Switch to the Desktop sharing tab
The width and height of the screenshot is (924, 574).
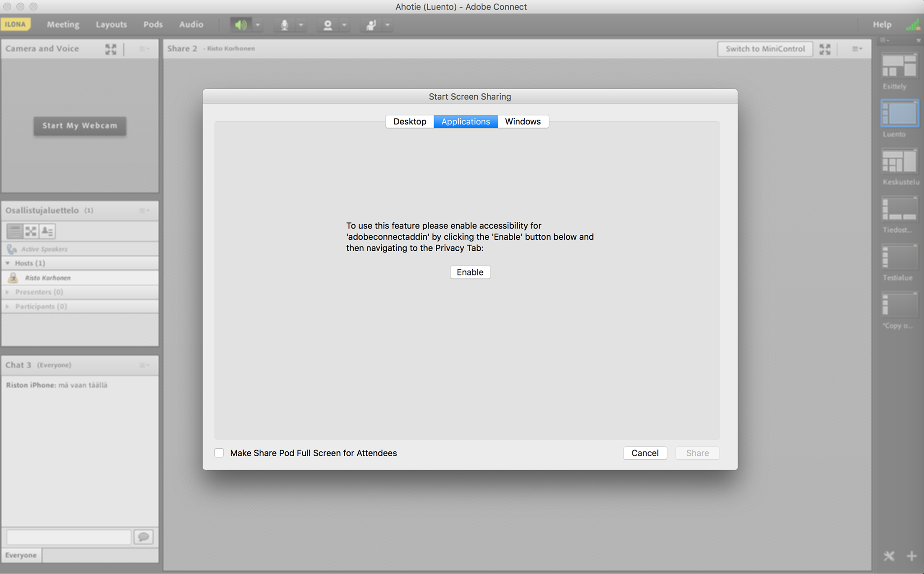pyautogui.click(x=410, y=121)
